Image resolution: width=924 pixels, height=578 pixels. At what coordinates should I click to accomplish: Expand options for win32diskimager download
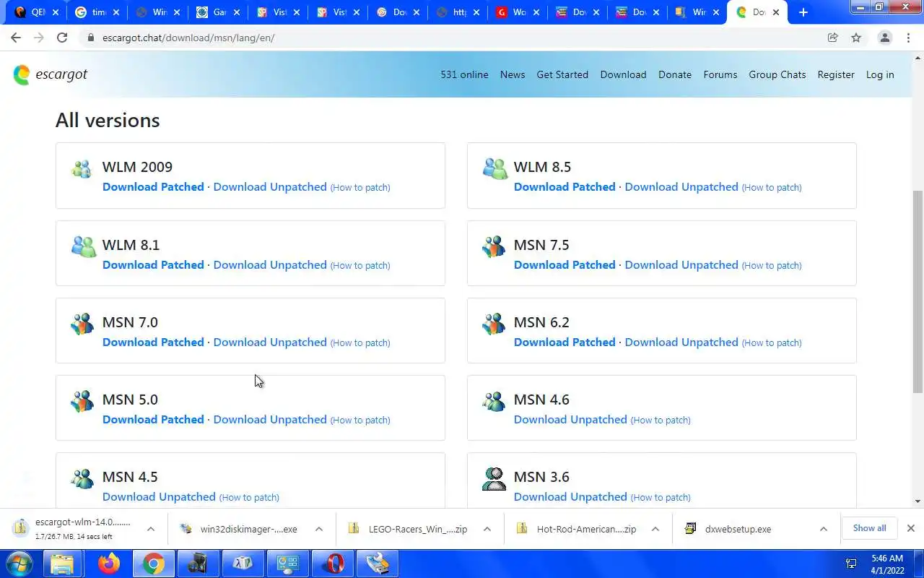point(318,529)
